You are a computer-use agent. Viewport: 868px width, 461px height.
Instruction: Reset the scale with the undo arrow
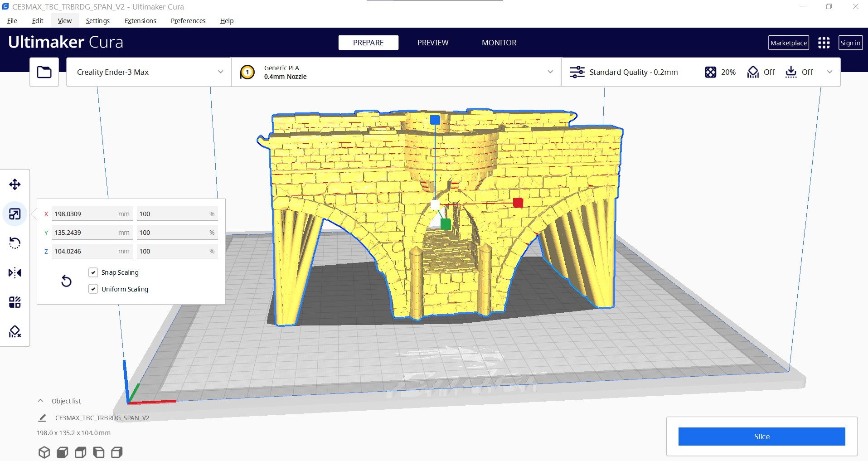tap(66, 281)
